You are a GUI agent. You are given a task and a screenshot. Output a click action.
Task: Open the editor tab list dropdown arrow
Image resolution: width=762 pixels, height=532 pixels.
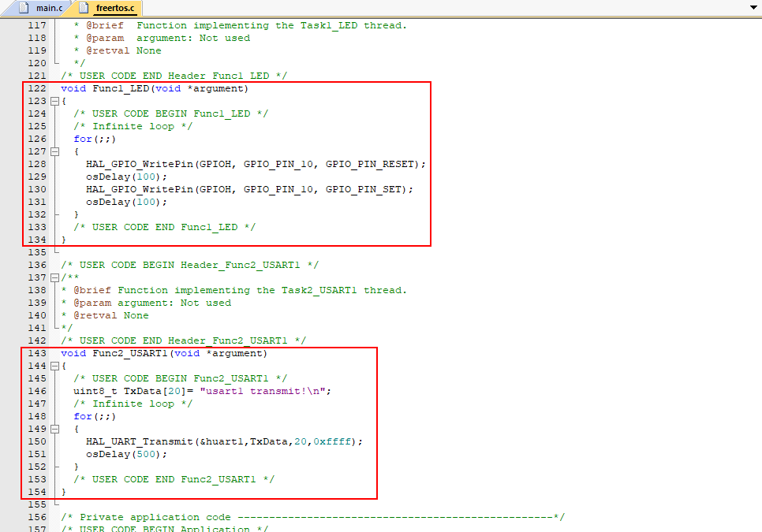point(754,7)
